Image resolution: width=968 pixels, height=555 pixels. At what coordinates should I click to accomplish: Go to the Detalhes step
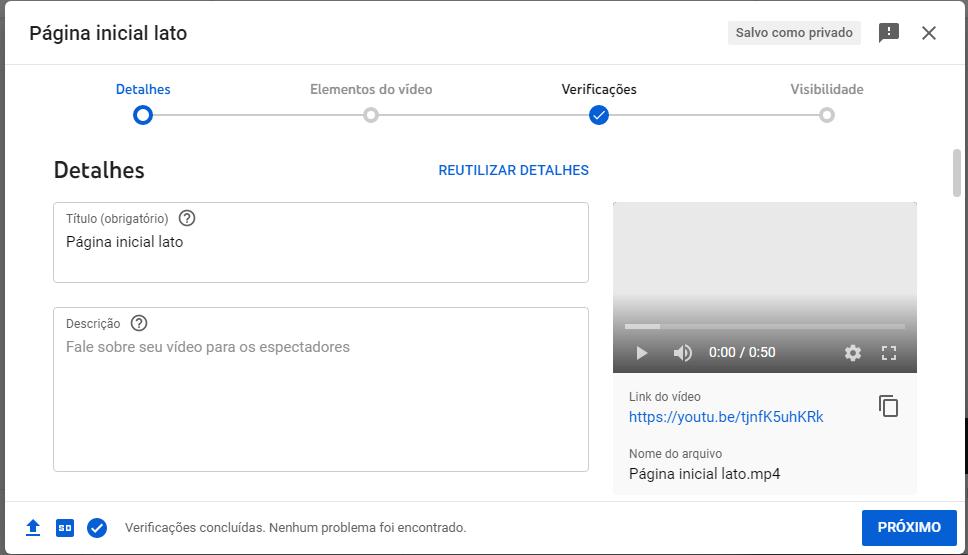(x=143, y=90)
